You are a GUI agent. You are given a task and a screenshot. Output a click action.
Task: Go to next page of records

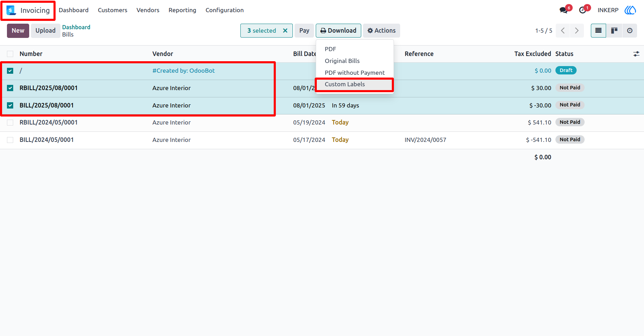tap(577, 31)
